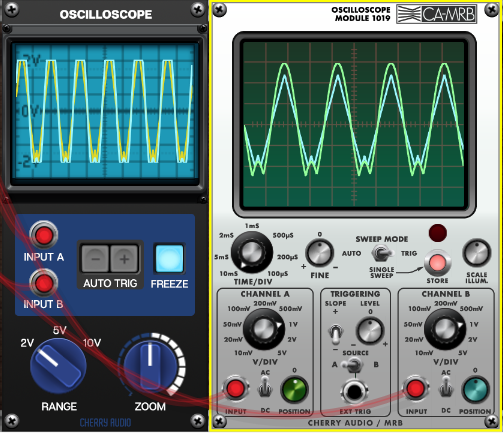
Task: Flip the Triggering Slope switch
Action: [x=336, y=334]
